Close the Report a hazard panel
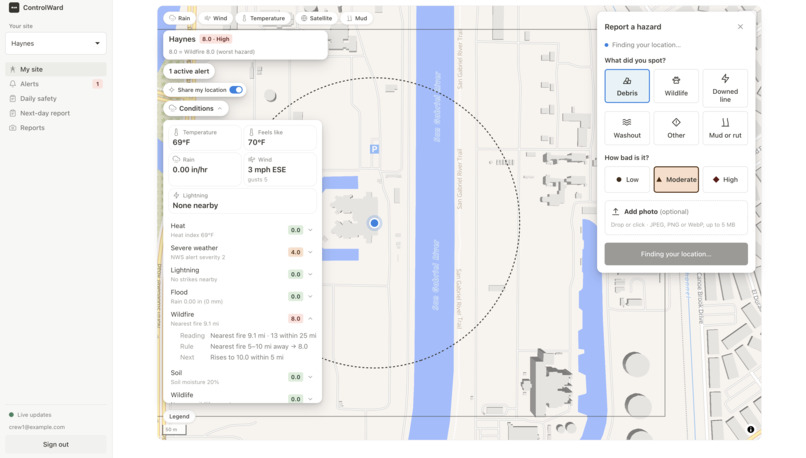 740,27
